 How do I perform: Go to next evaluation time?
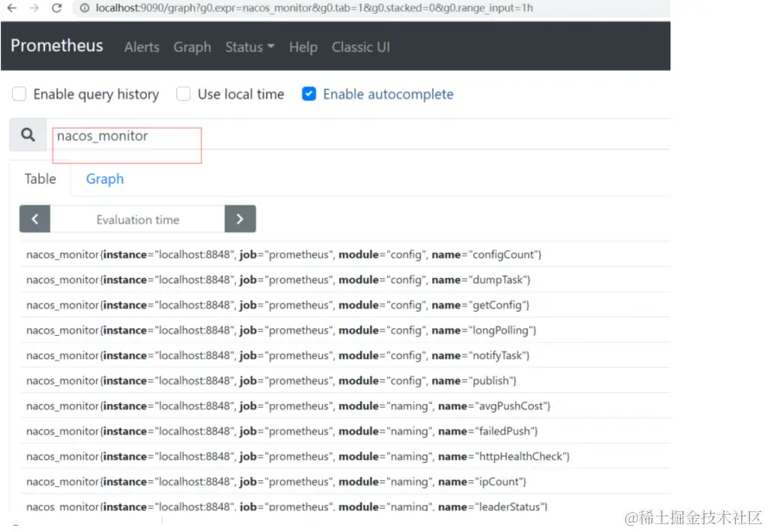[240, 219]
